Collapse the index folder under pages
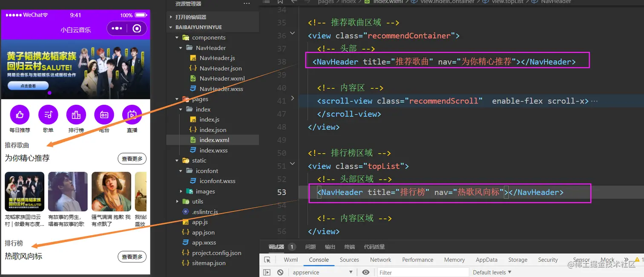The height and width of the screenshot is (277, 644). [x=213, y=109]
